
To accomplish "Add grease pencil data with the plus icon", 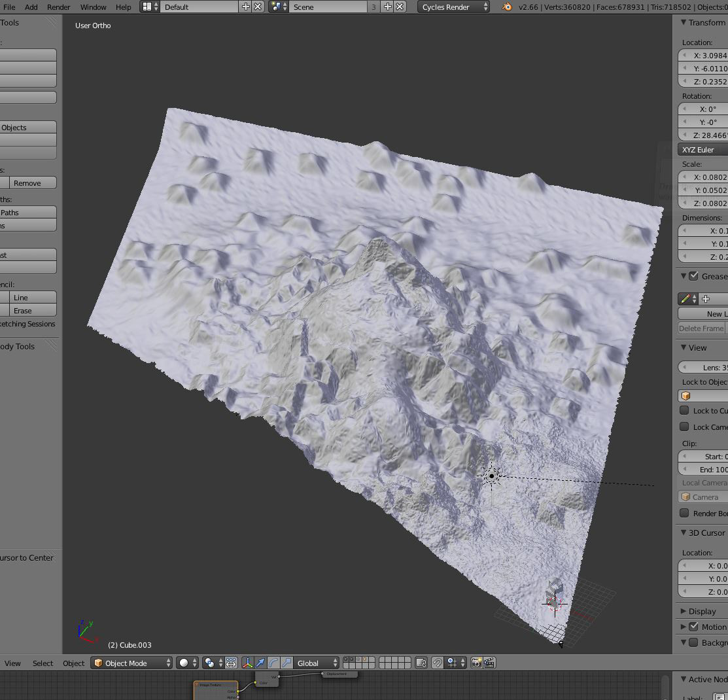I will 706,299.
